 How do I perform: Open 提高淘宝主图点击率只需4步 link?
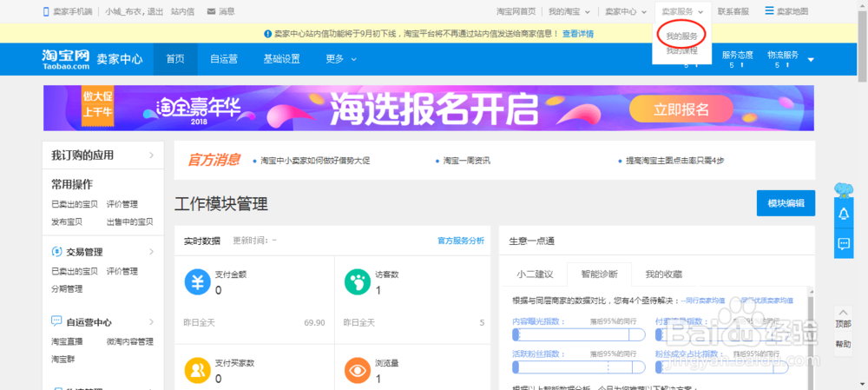point(674,161)
